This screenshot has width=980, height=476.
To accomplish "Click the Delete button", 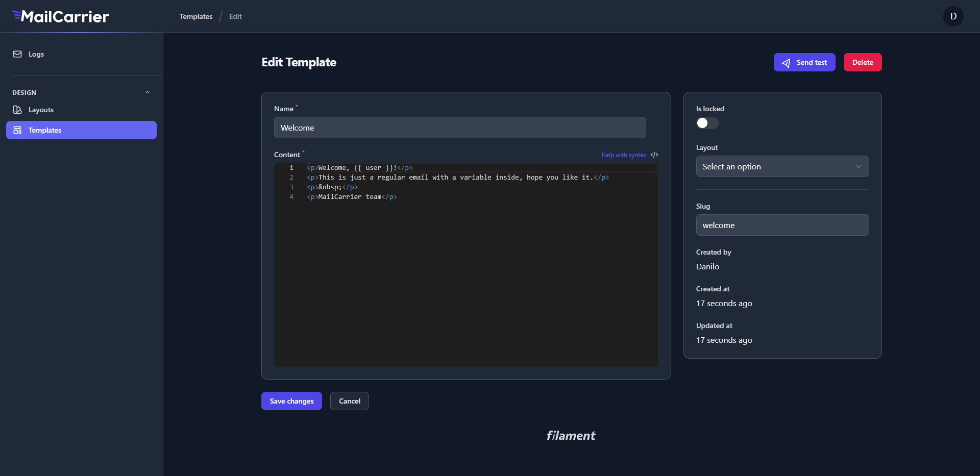I will [x=863, y=62].
